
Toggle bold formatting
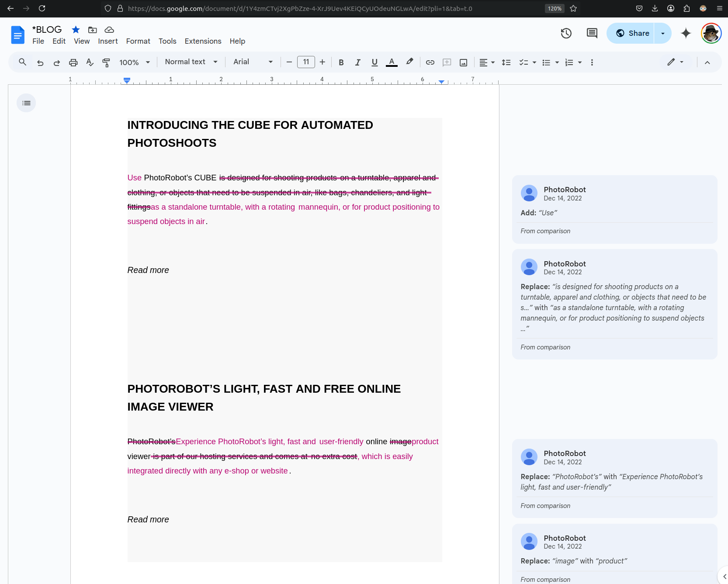341,62
